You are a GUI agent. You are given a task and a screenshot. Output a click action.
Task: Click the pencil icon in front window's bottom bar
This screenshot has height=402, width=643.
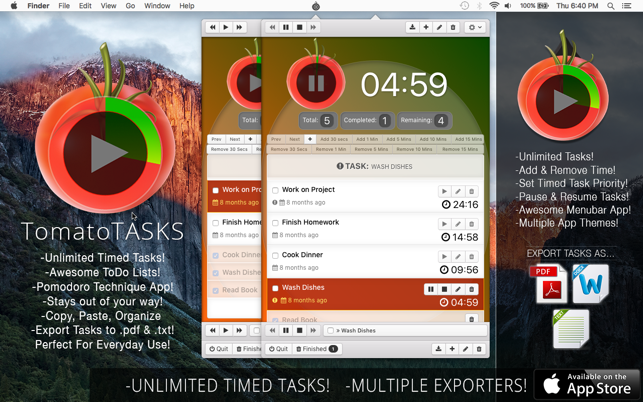(x=465, y=349)
